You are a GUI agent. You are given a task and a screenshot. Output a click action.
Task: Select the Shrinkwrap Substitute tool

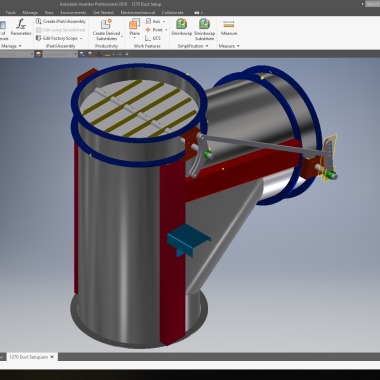tap(204, 29)
